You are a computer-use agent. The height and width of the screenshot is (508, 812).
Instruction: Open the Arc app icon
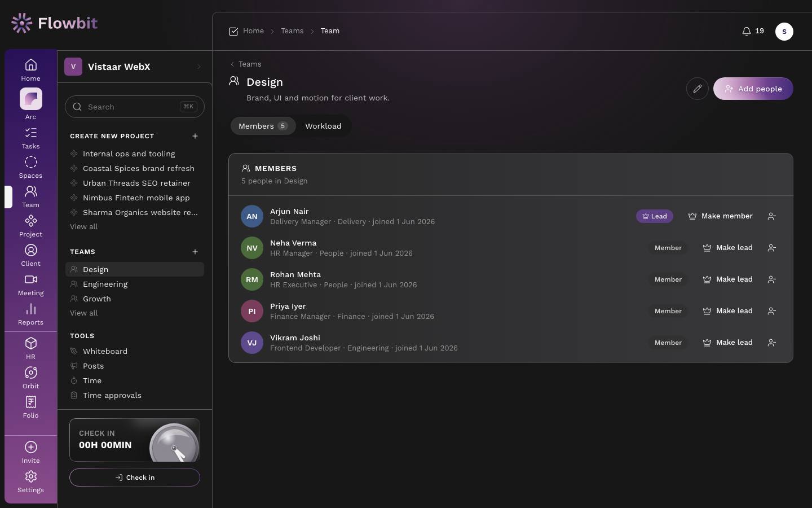click(30, 99)
